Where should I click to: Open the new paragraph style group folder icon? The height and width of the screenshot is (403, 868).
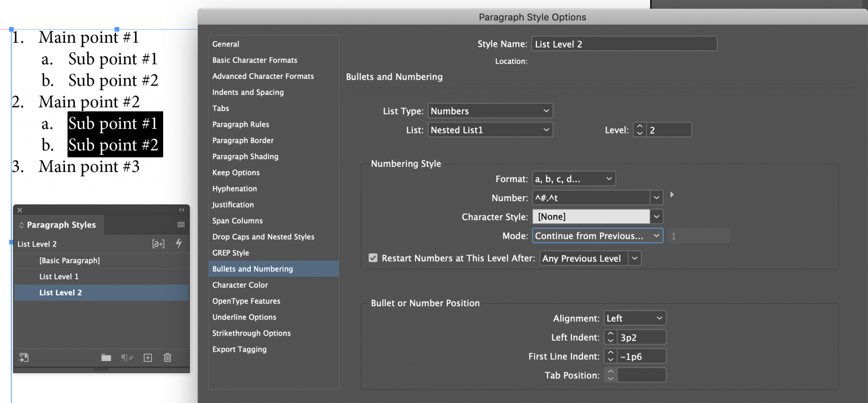106,357
